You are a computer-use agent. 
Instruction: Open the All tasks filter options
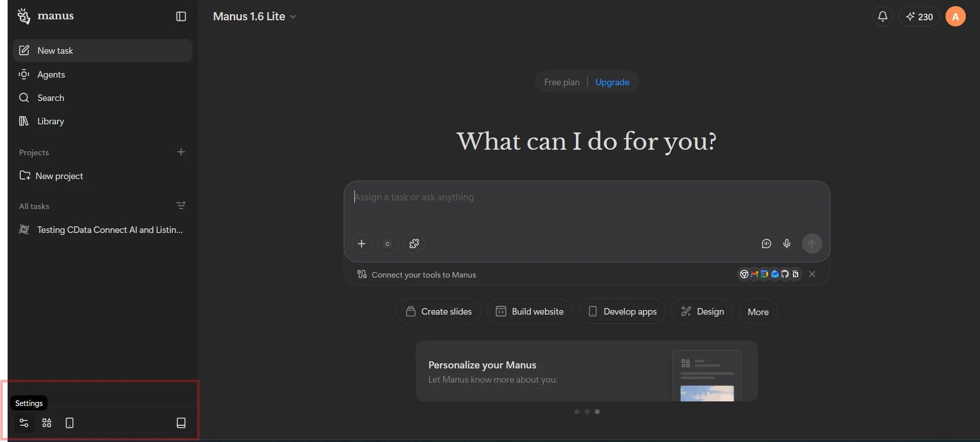(181, 206)
